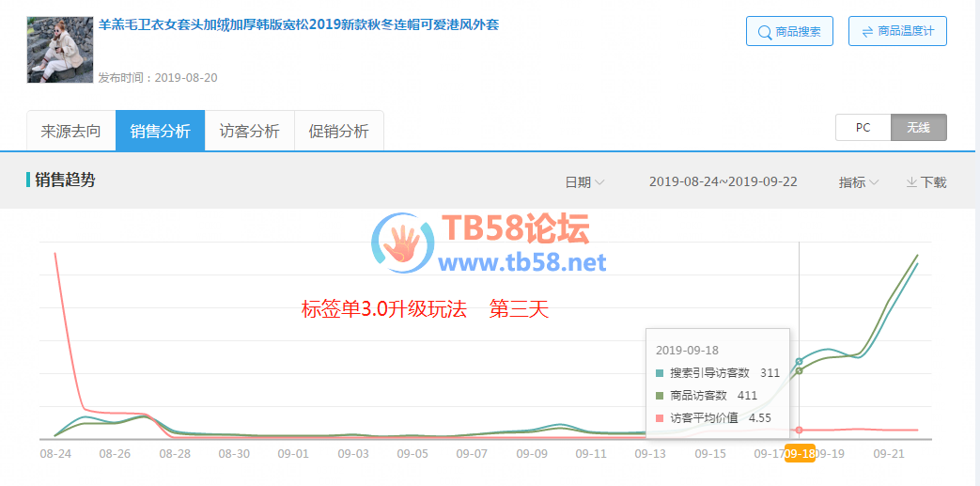This screenshot has width=980, height=486.
Task: Click the download arrow icon beside 下载
Action: pyautogui.click(x=910, y=182)
